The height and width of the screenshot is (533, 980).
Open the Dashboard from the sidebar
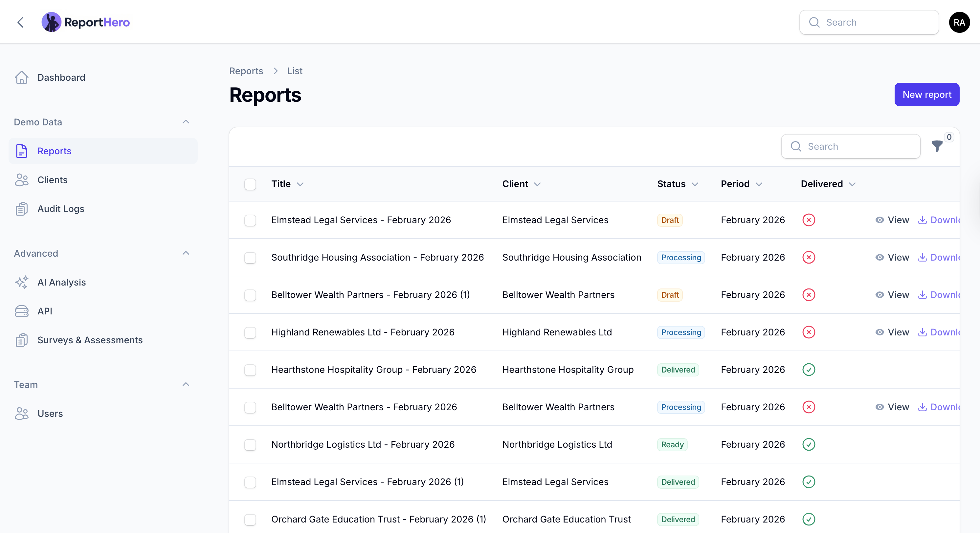click(x=61, y=77)
